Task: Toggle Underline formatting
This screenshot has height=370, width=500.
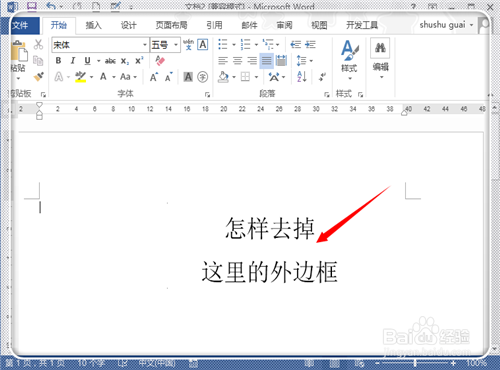Action: click(87, 61)
